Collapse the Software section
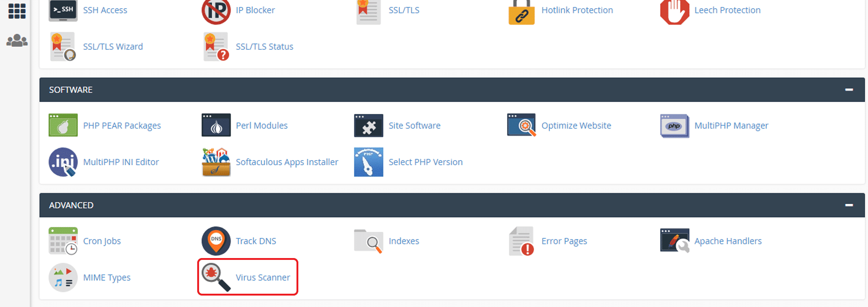The height and width of the screenshot is (307, 868). pos(849,90)
